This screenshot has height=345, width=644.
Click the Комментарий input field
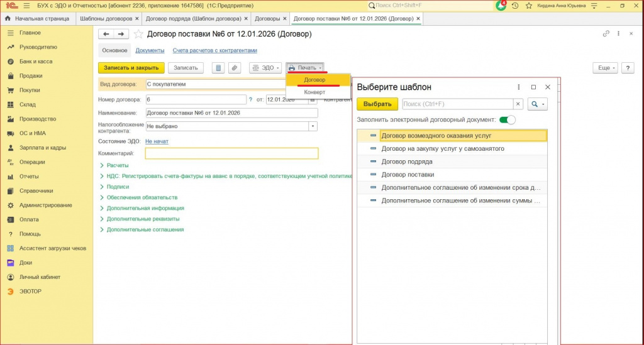[231, 153]
